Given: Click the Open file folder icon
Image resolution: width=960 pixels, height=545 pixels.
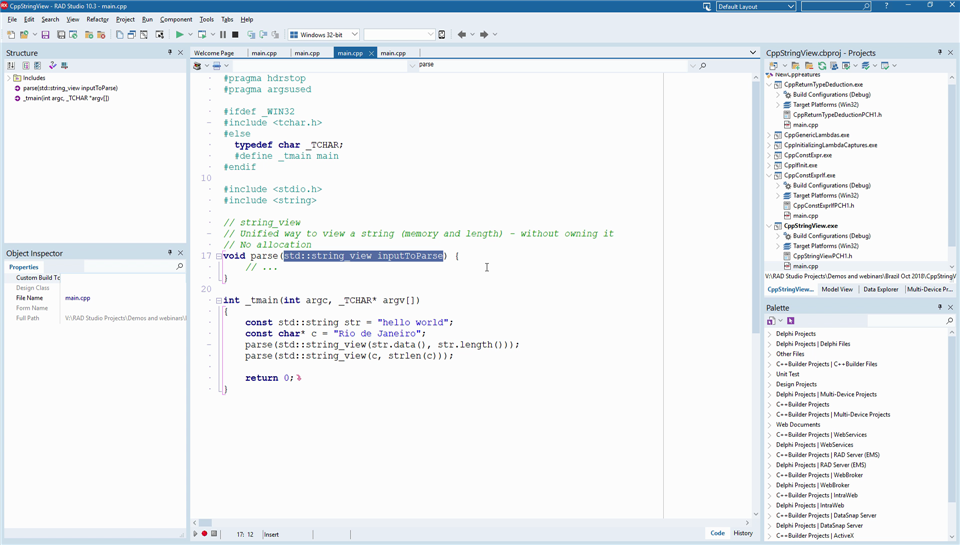Looking at the screenshot, I should (24, 35).
